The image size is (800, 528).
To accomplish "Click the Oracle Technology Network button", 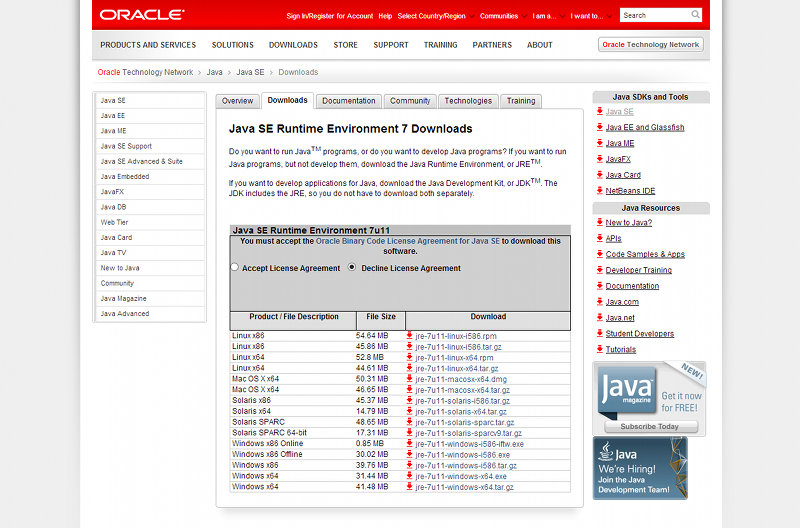I will [651, 44].
